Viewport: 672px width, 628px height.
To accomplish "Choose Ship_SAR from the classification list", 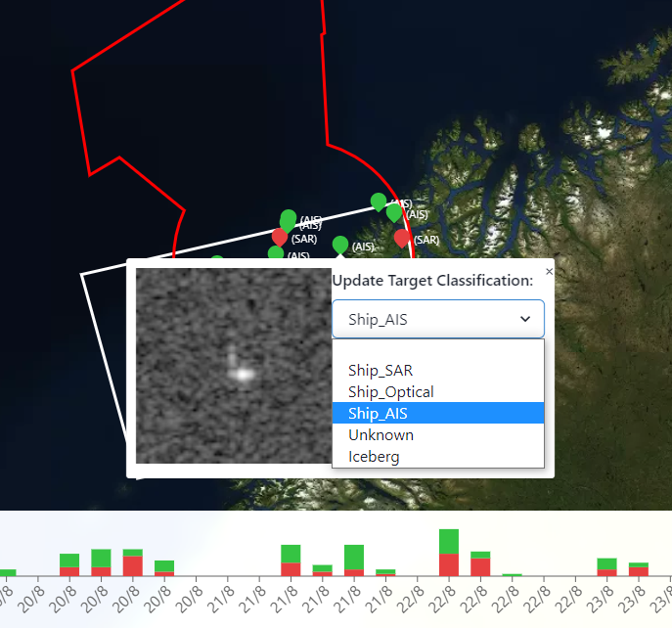I will coord(381,371).
